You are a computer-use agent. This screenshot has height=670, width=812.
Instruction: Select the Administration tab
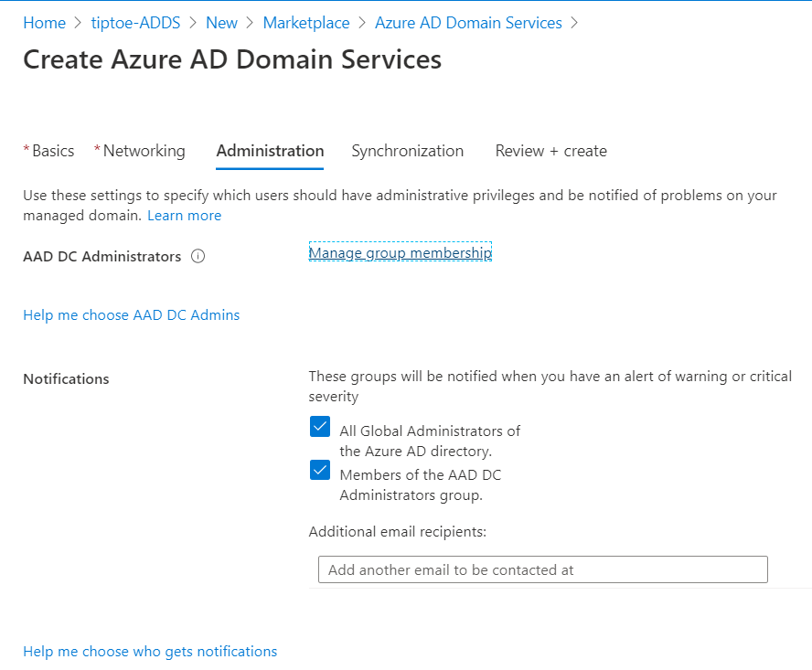tap(270, 151)
